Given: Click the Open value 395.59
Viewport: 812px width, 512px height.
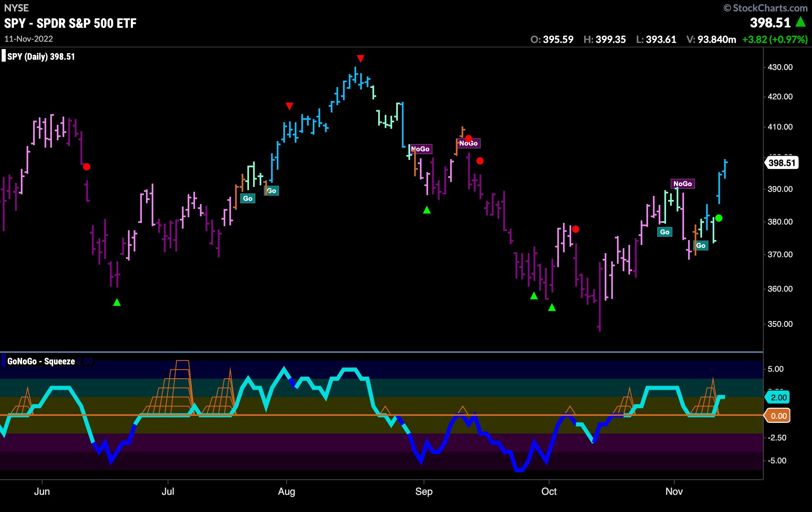Looking at the screenshot, I should [558, 39].
